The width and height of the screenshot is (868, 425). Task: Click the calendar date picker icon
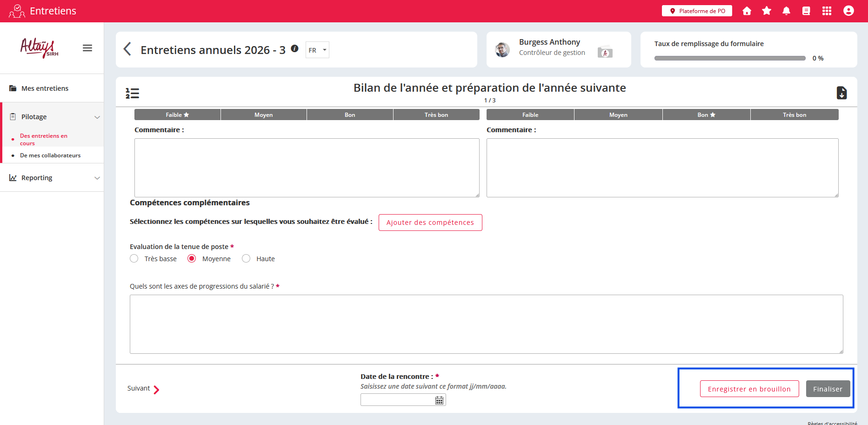pos(439,400)
